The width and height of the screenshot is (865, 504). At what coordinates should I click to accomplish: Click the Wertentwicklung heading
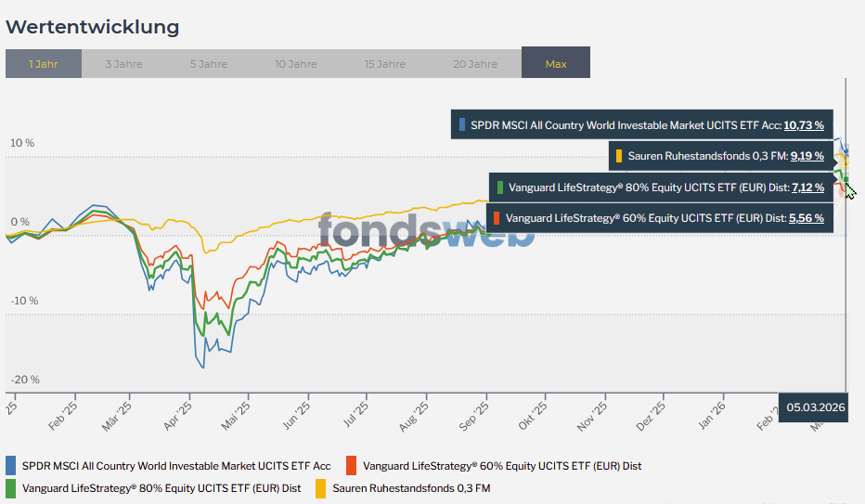point(93,27)
